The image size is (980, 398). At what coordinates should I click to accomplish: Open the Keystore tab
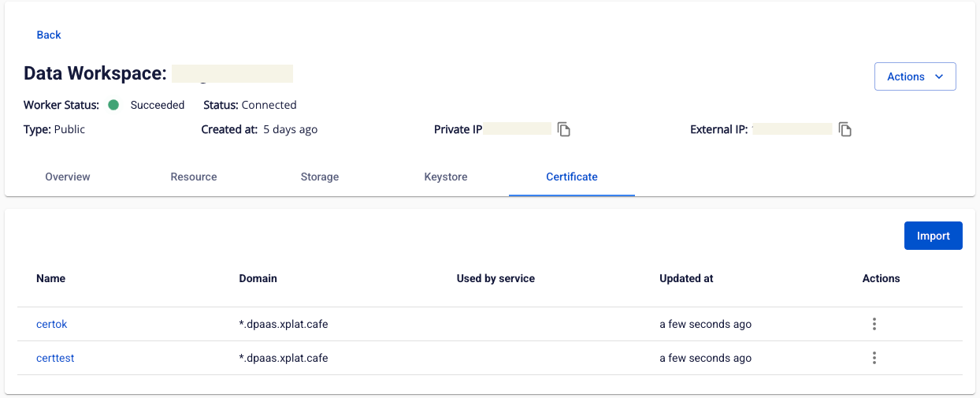(x=446, y=177)
